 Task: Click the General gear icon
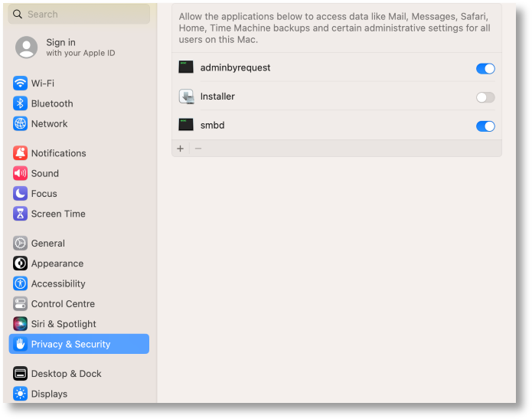pyautogui.click(x=20, y=243)
